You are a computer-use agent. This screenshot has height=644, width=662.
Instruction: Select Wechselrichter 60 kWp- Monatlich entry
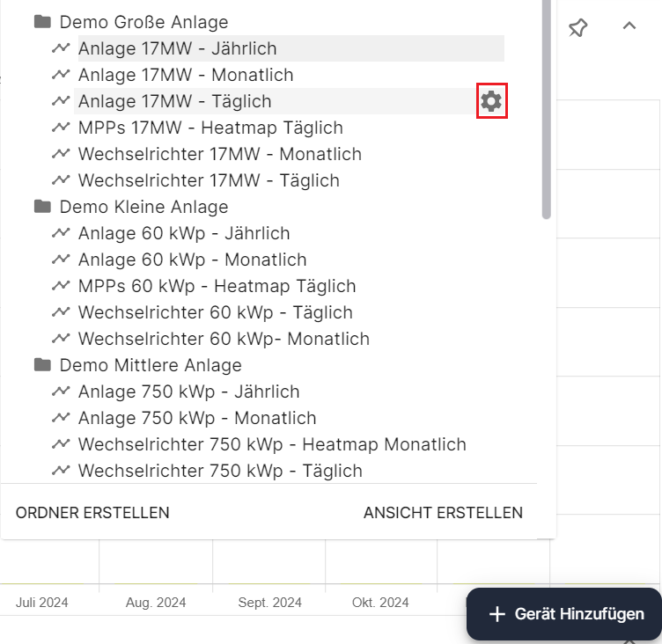(x=224, y=339)
